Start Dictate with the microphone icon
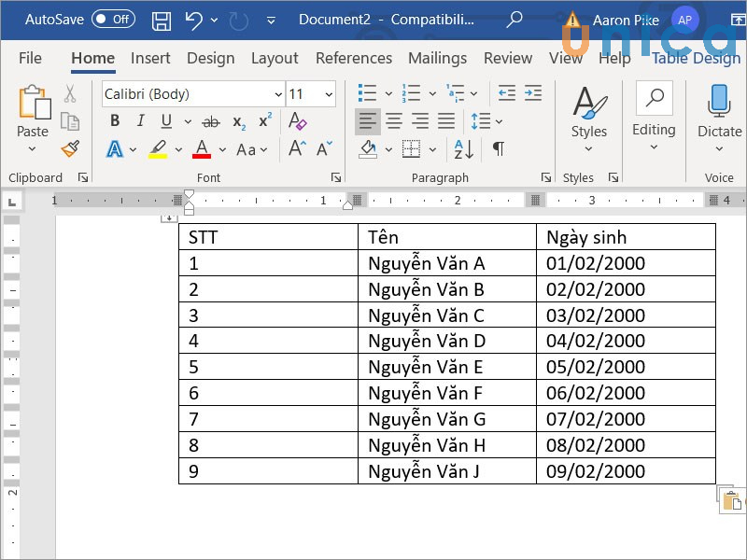The image size is (747, 560). [x=719, y=101]
